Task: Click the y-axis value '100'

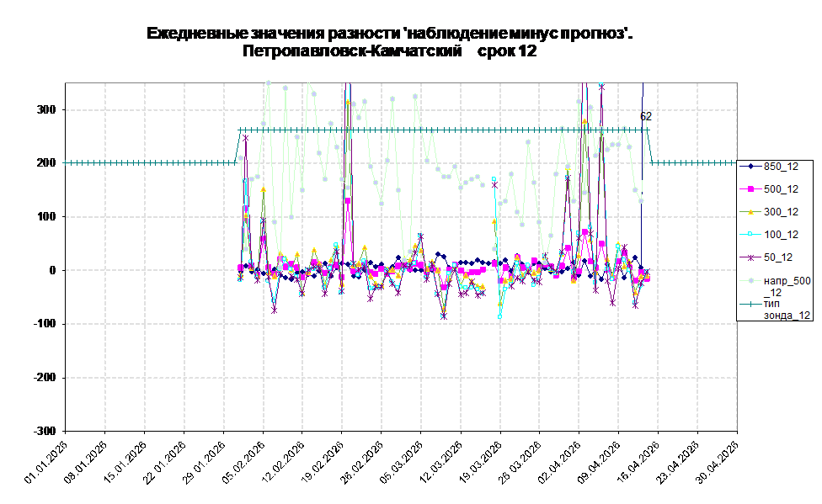Action: coord(46,216)
